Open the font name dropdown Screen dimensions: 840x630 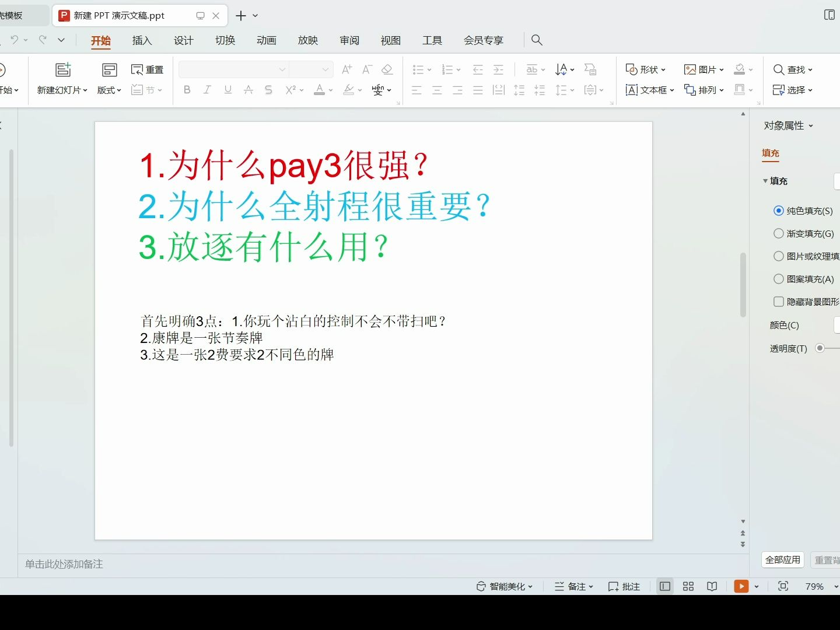(x=282, y=69)
